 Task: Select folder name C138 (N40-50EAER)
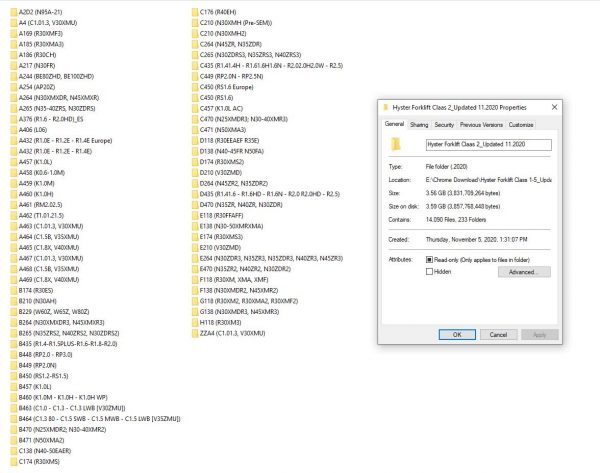45,451
